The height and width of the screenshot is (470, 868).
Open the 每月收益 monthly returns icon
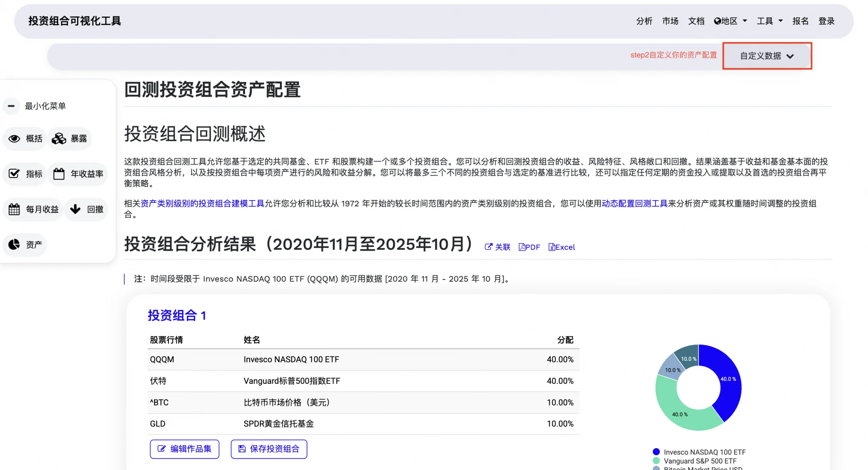point(13,209)
